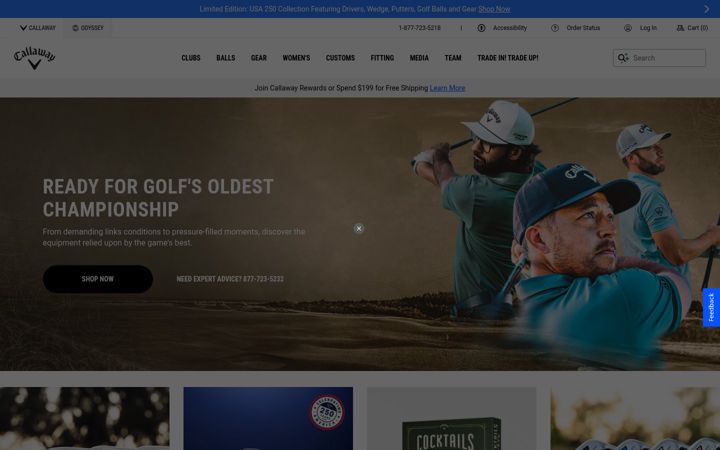Click the Order Status question icon
This screenshot has width=720, height=450.
click(x=555, y=28)
